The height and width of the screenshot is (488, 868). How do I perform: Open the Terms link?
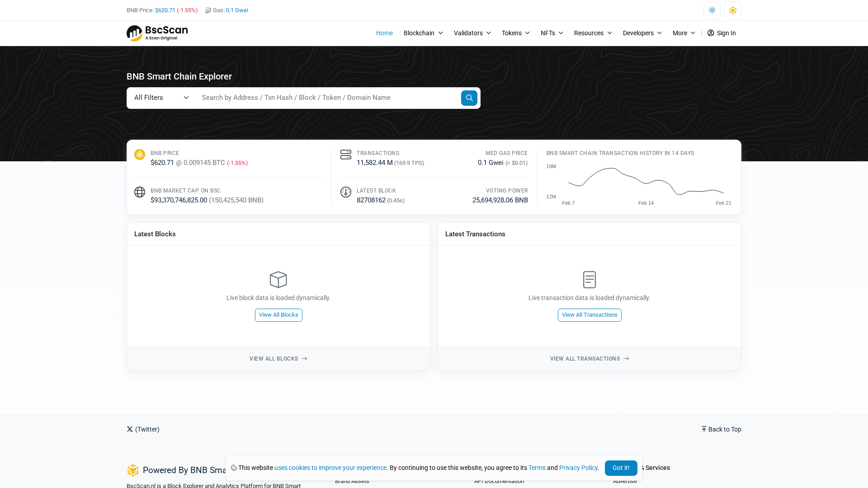tap(537, 468)
